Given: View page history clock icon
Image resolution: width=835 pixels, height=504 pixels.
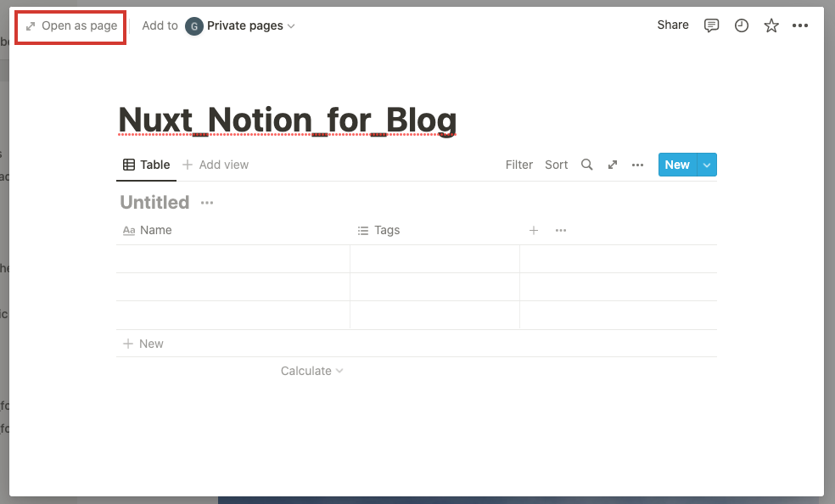Looking at the screenshot, I should [x=742, y=25].
